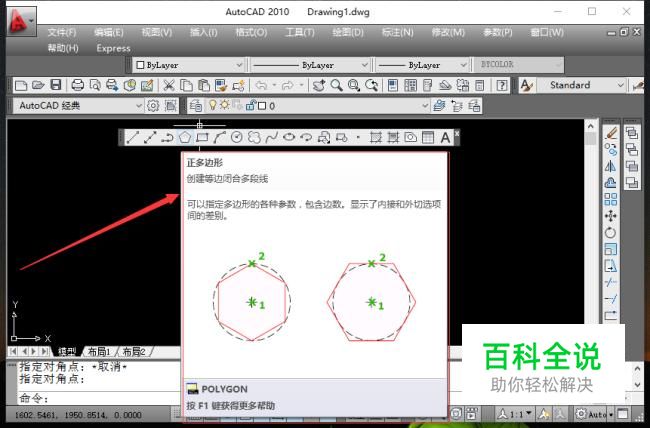The width and height of the screenshot is (650, 428).
Task: Select the Rectangle tool
Action: (202, 137)
